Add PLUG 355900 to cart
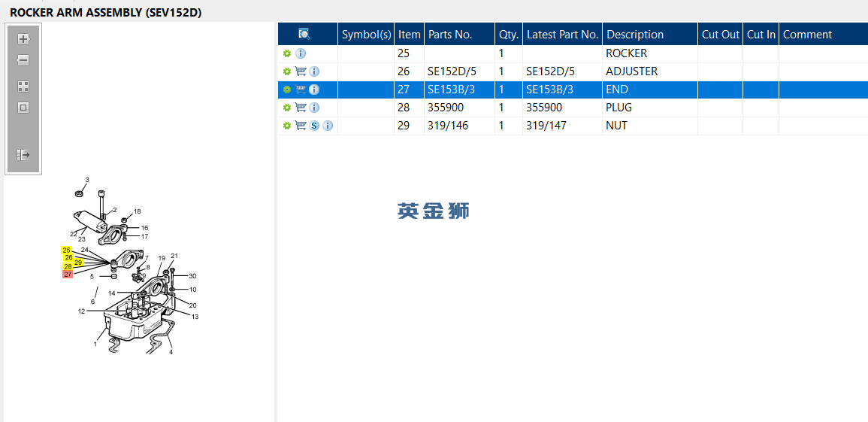Viewport: 868px width, 422px height. pos(301,108)
